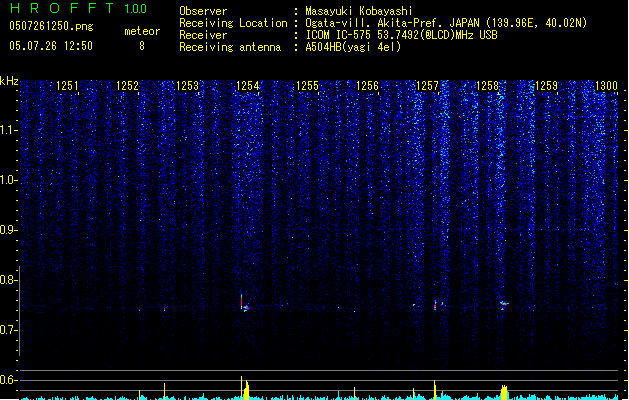
Task: Click the Receiving Location field label
Action: pyautogui.click(x=233, y=23)
